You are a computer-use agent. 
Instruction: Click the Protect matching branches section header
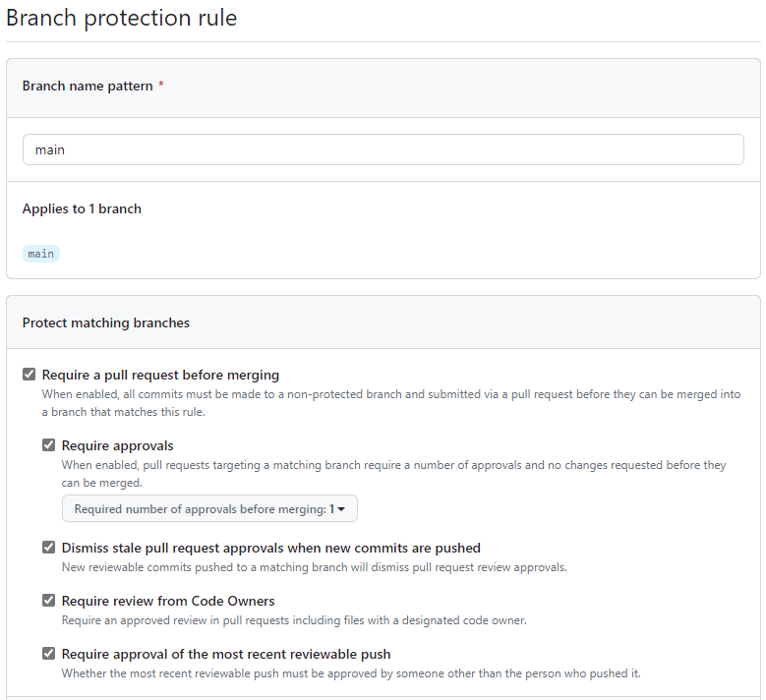[x=106, y=322]
